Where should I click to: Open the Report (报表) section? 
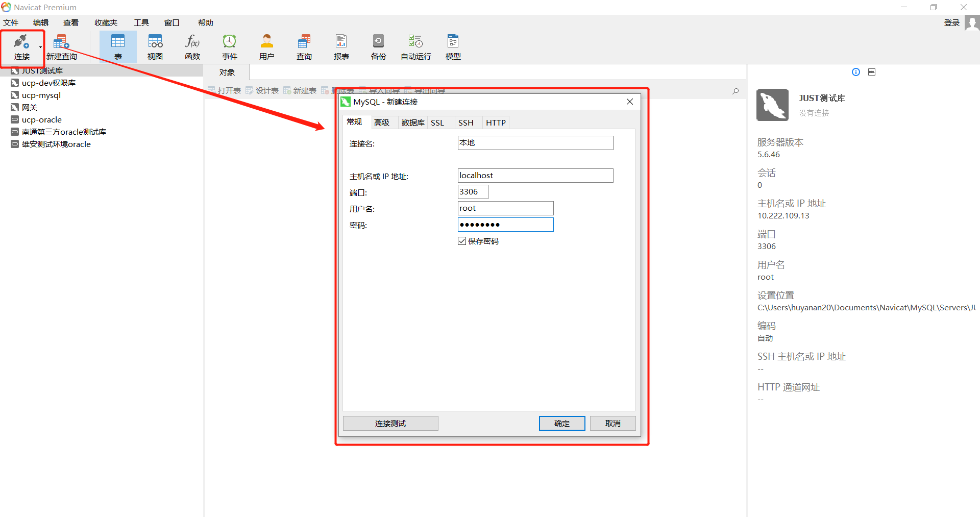[341, 47]
